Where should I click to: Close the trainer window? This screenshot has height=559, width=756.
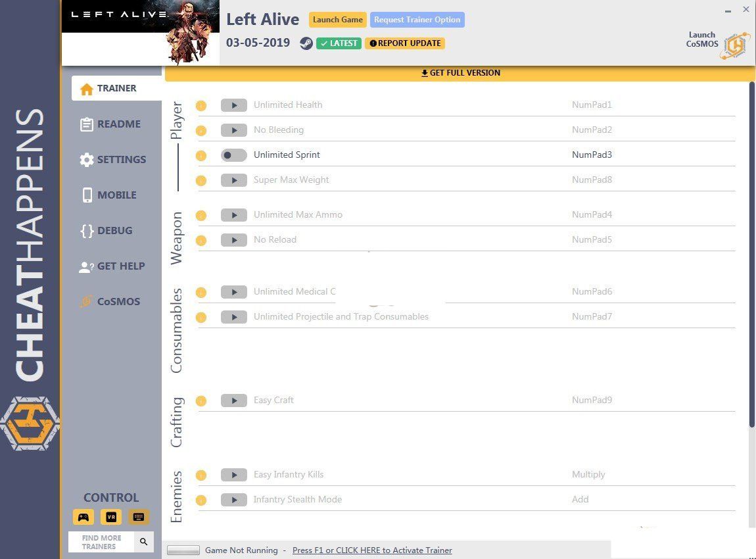746,9
